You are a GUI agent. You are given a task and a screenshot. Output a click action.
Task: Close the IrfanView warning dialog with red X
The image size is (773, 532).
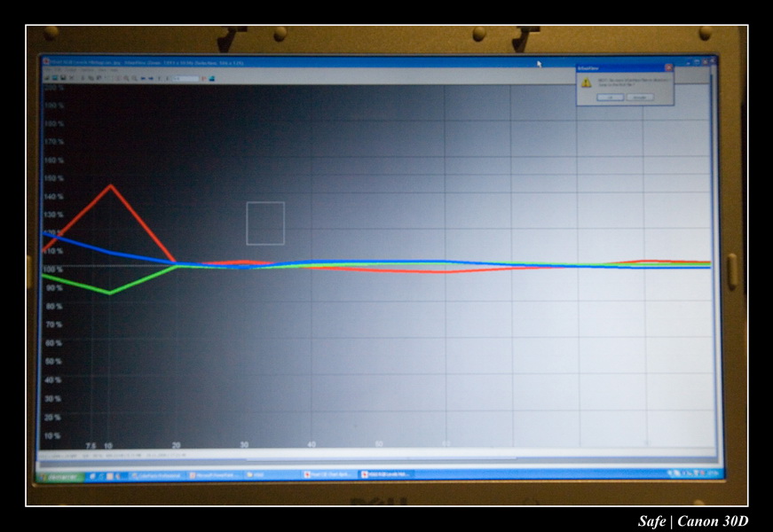coord(668,66)
